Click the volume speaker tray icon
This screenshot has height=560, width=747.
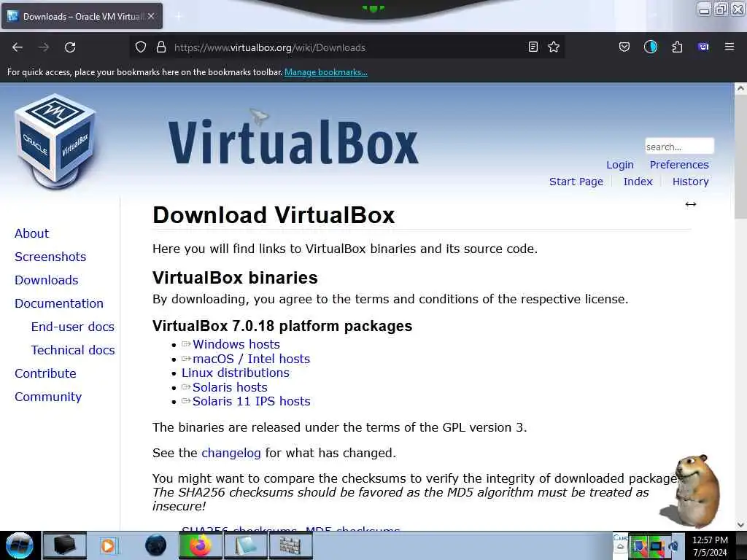click(x=673, y=546)
